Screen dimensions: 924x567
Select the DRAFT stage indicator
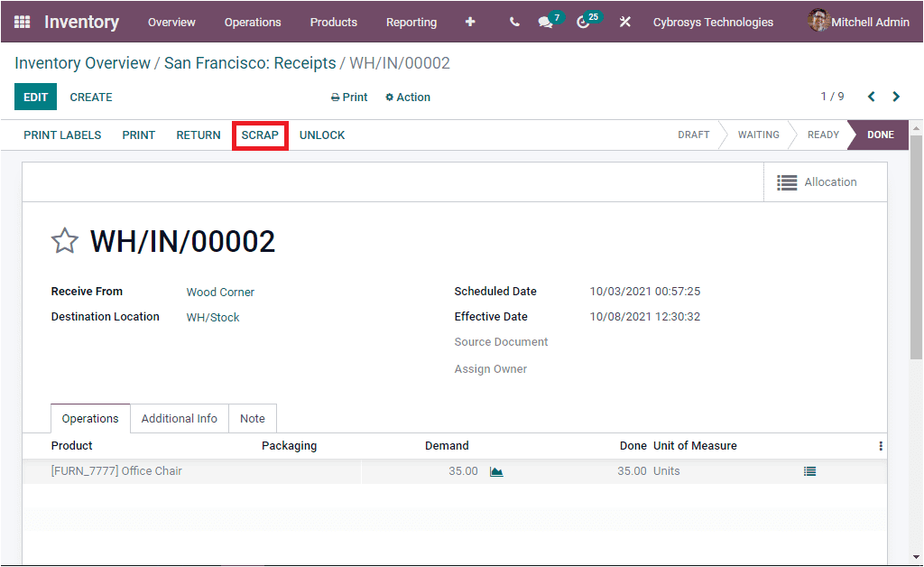[693, 135]
